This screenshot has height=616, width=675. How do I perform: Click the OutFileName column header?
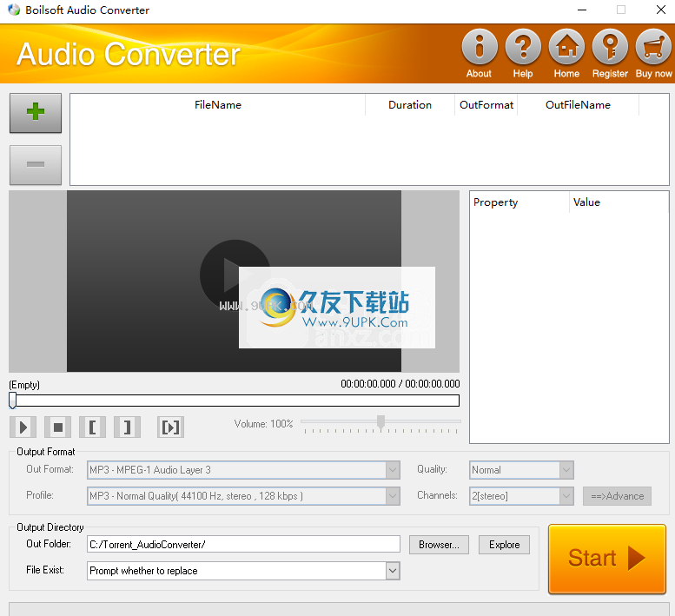pos(578,105)
